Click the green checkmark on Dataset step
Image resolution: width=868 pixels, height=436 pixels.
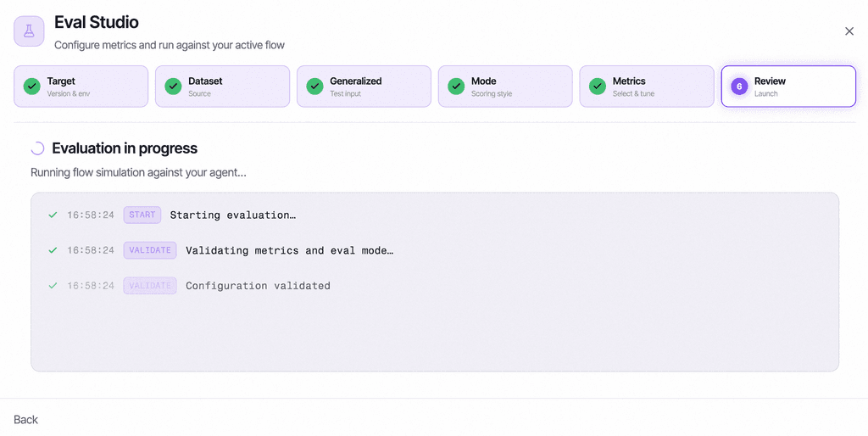click(x=173, y=87)
